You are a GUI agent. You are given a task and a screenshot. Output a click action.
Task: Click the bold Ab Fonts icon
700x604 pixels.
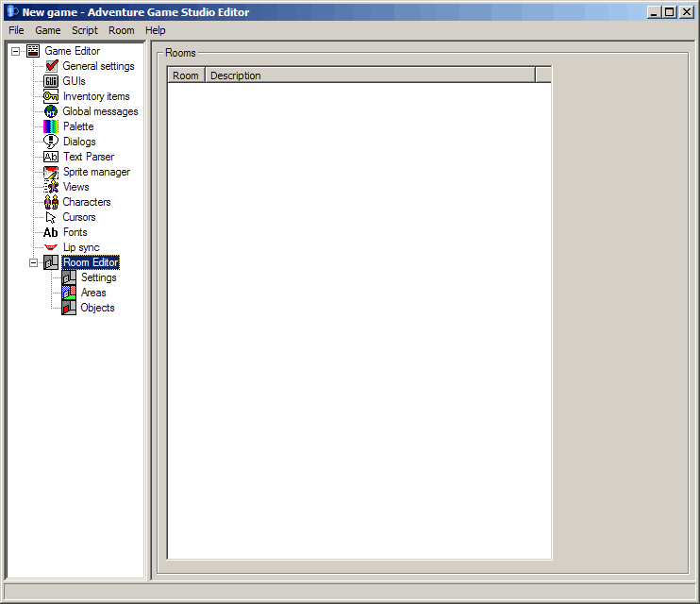point(50,233)
